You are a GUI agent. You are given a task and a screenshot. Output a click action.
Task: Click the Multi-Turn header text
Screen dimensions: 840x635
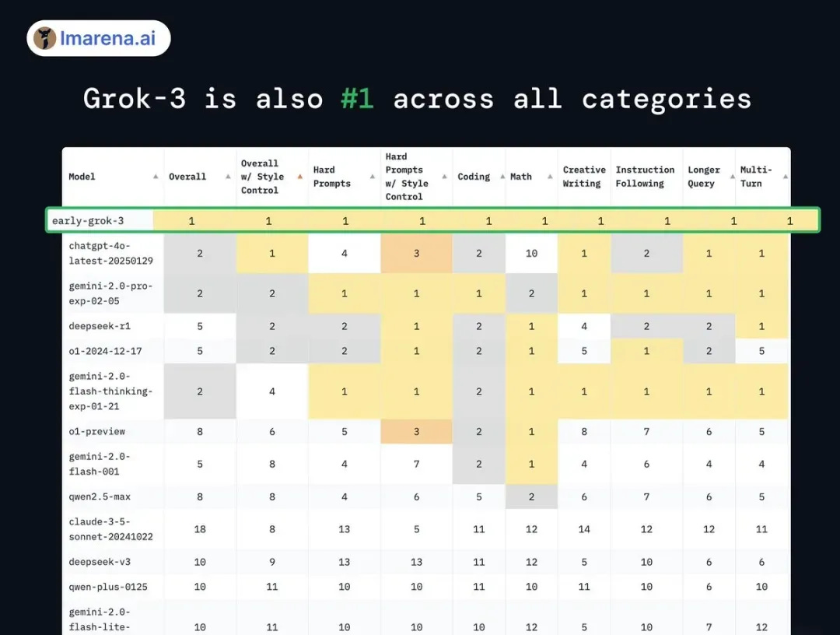tap(756, 177)
